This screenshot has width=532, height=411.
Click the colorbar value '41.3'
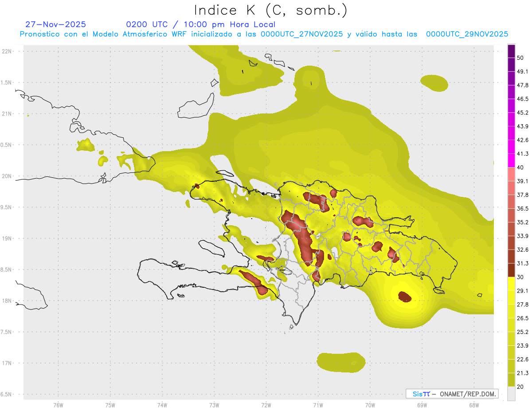523,154
